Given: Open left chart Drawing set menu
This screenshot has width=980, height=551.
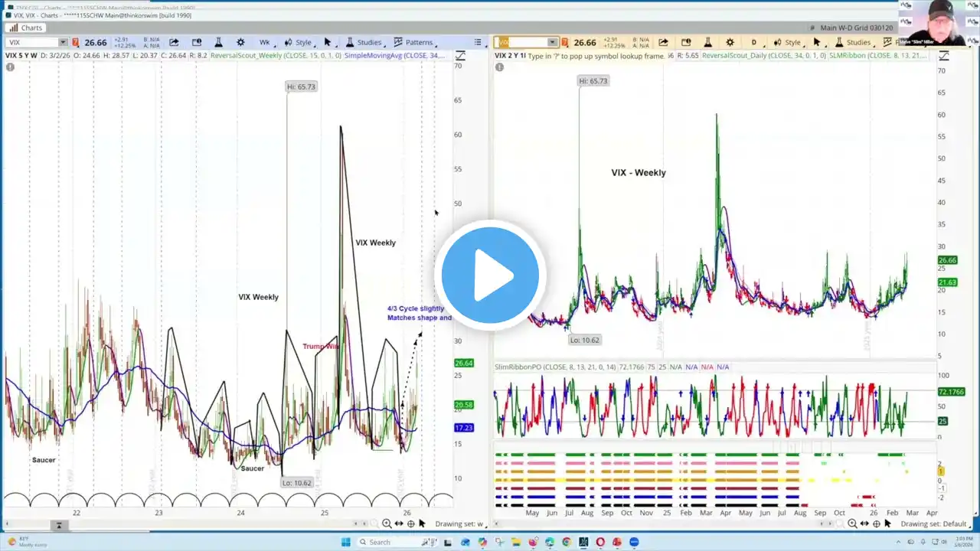Looking at the screenshot, I should [459, 524].
